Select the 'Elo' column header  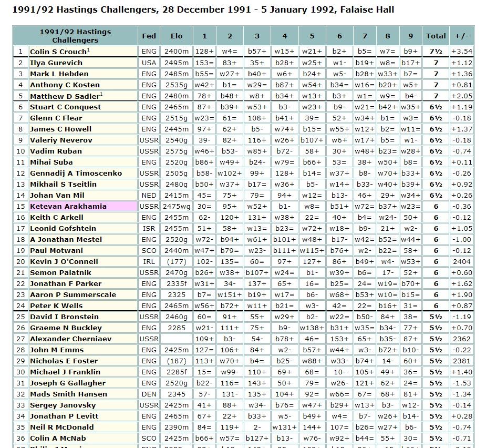coord(177,36)
